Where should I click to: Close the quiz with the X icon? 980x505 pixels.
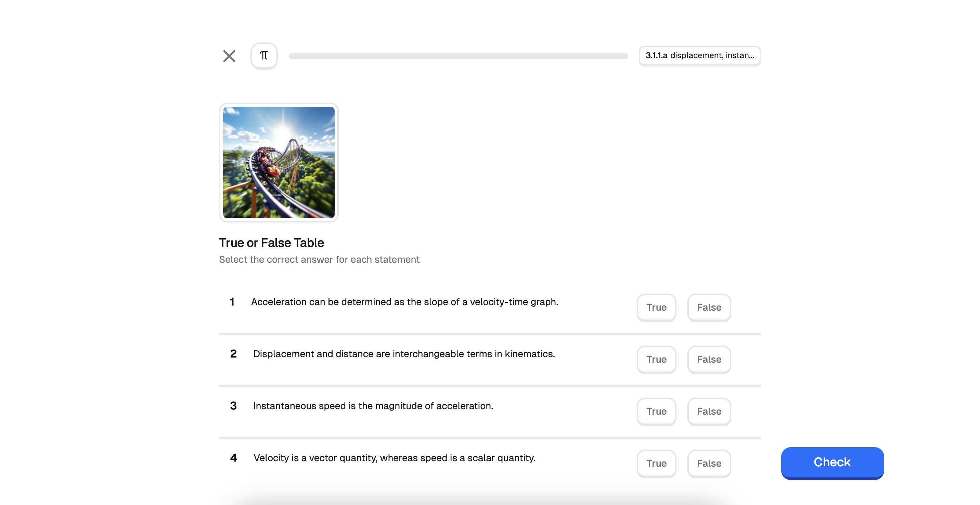click(229, 56)
